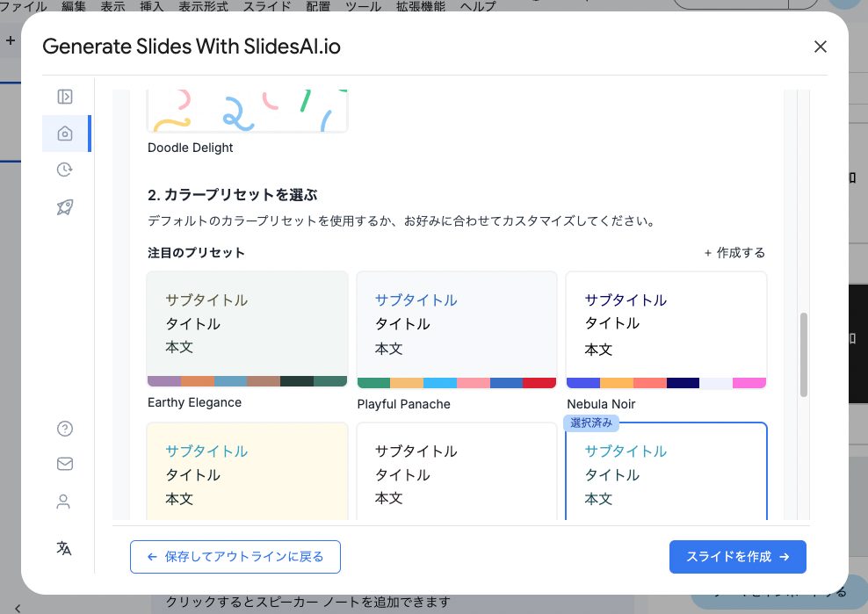Open the 拡張機能 menu

coord(421,6)
